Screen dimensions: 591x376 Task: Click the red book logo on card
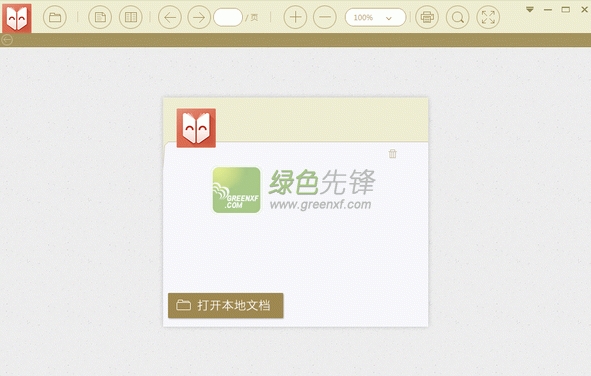[196, 128]
